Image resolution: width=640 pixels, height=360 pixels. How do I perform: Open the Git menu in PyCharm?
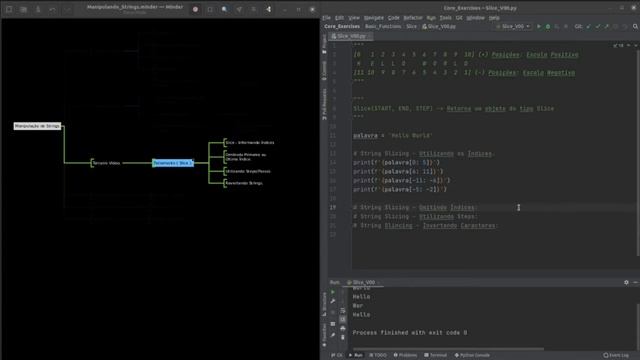click(x=459, y=18)
